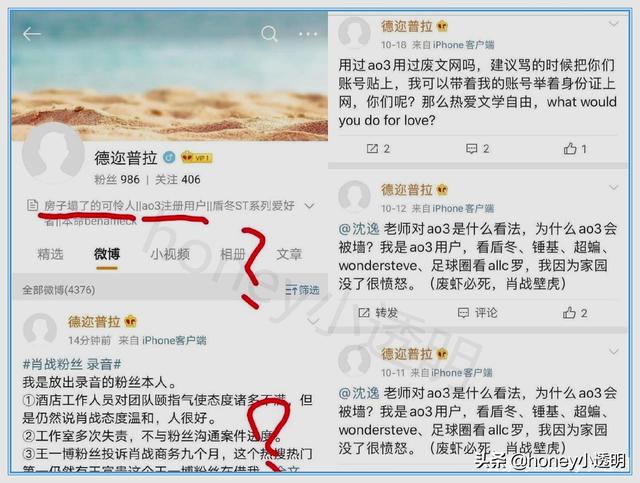
Task: Tap the back arrow icon
Action: coord(31,34)
